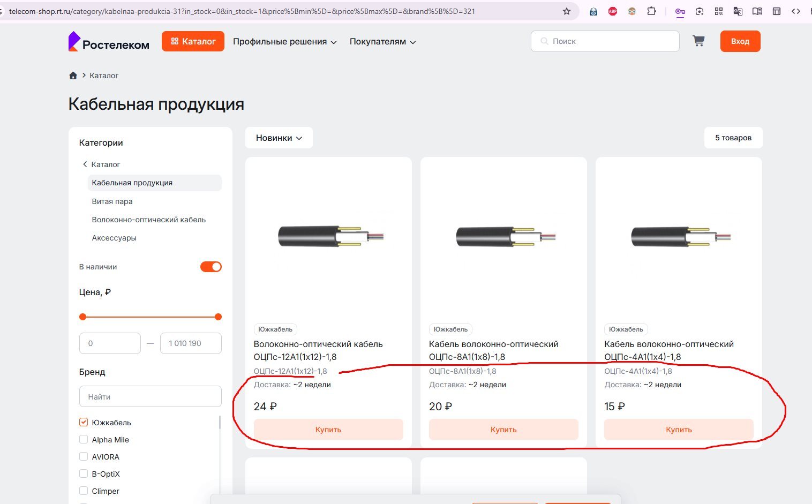Expand the 'Новинки' sorting dropdown
812x504 pixels.
coord(279,138)
